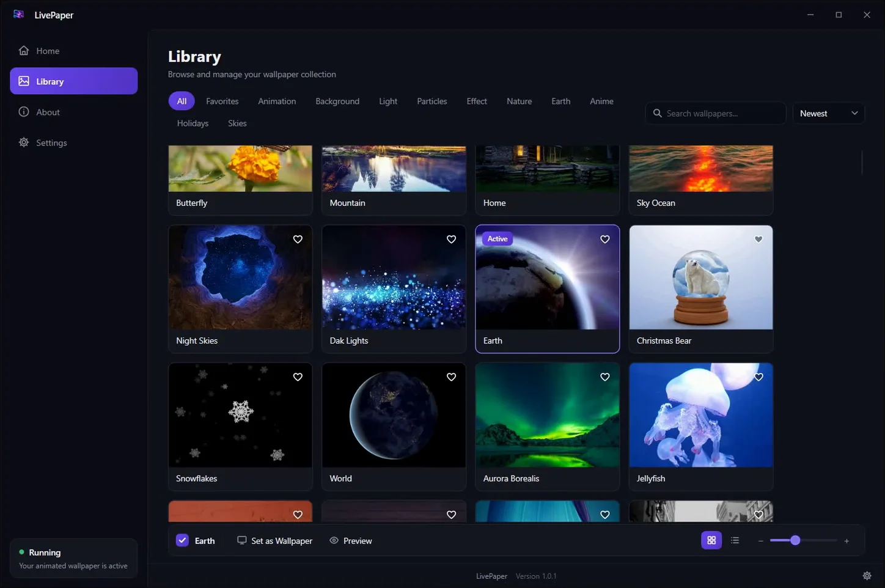Click the Preview button
The width and height of the screenshot is (885, 588).
click(x=351, y=540)
